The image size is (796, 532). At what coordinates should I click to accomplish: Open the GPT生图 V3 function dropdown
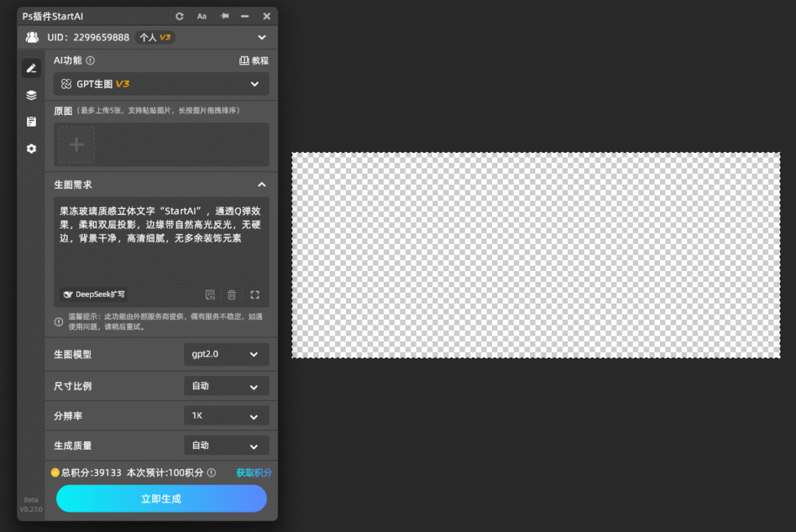162,84
